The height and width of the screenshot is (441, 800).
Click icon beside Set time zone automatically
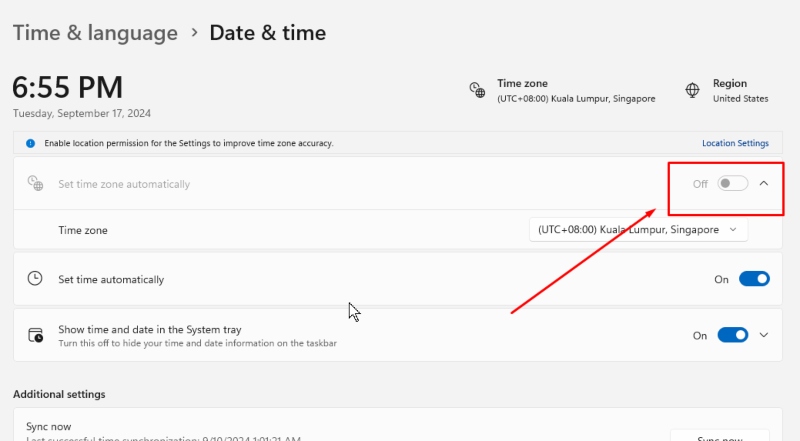pyautogui.click(x=35, y=183)
